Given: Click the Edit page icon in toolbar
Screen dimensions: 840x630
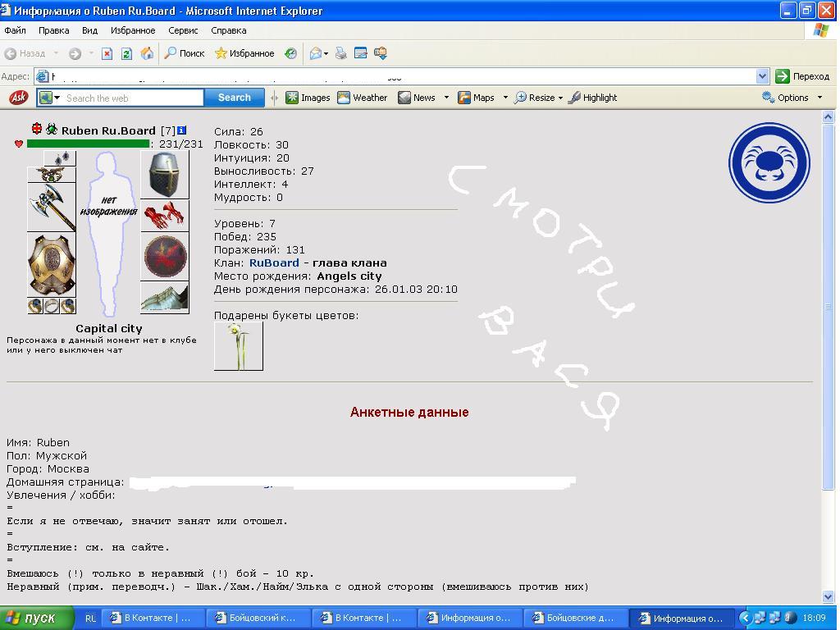Looking at the screenshot, I should [361, 53].
